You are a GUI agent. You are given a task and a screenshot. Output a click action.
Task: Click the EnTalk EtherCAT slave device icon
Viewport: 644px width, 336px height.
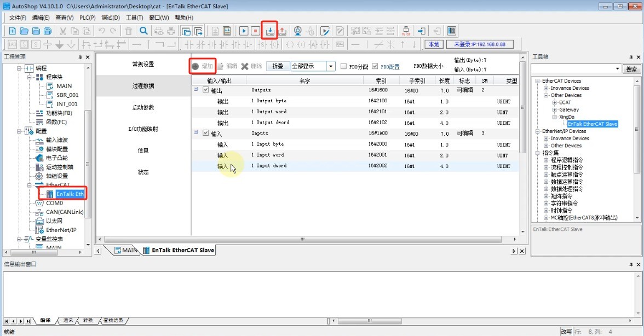pyautogui.click(x=50, y=194)
